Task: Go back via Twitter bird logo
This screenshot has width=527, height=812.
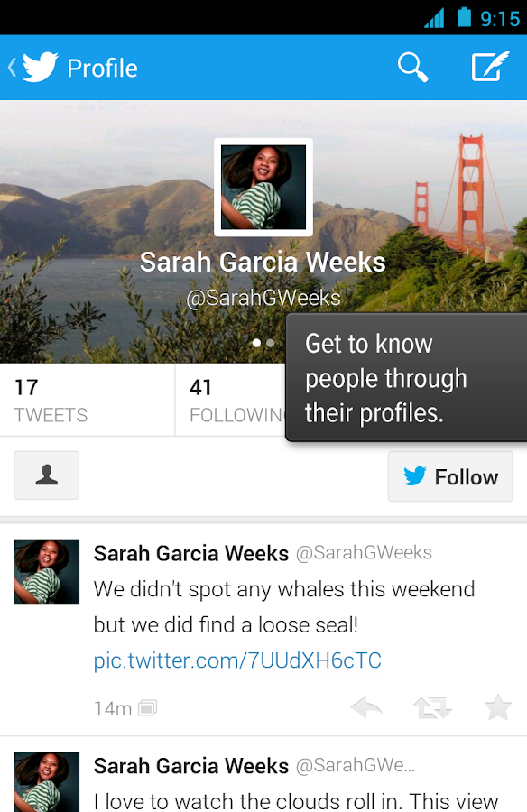Action: [x=40, y=68]
